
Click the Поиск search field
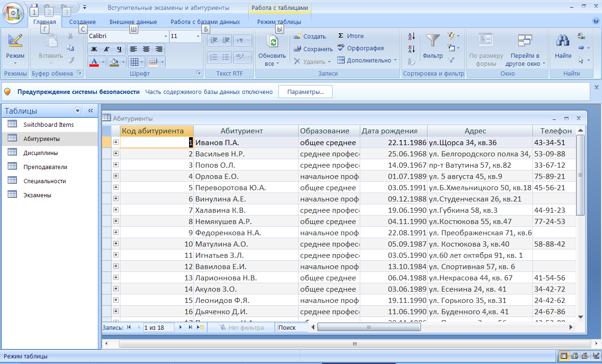pos(292,327)
